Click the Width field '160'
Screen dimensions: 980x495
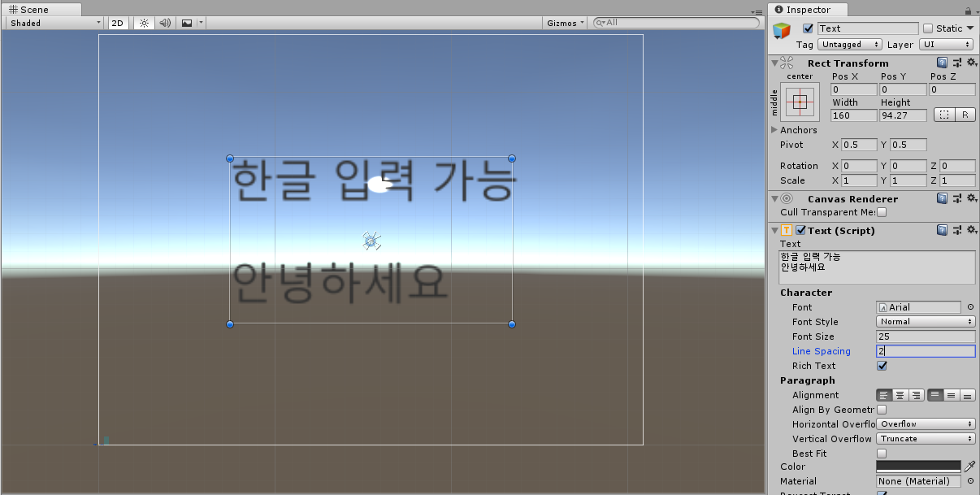point(854,115)
